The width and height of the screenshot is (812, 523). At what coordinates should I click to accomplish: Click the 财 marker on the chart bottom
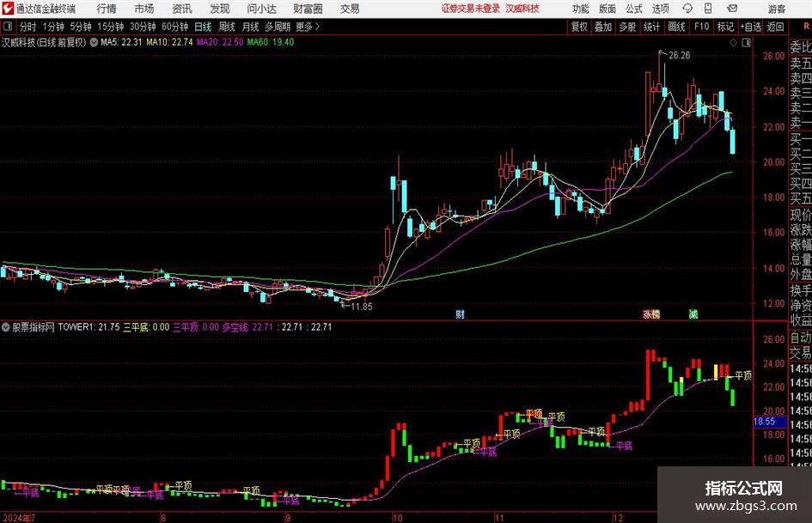pos(460,313)
